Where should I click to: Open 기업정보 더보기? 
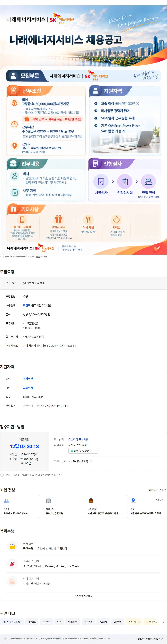[x=157, y=490]
